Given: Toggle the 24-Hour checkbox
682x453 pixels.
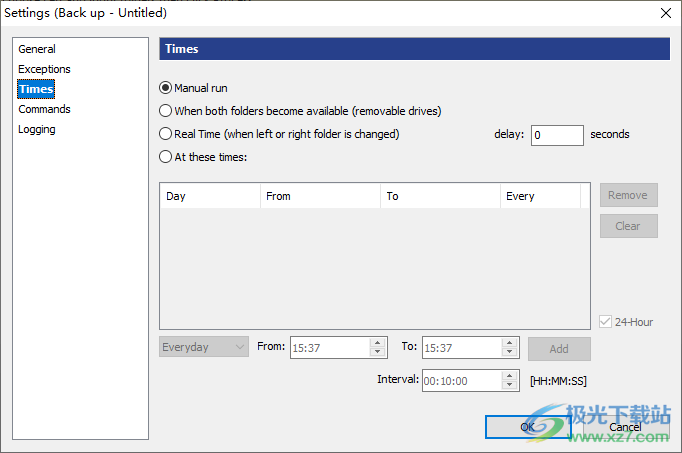Looking at the screenshot, I should click(605, 322).
